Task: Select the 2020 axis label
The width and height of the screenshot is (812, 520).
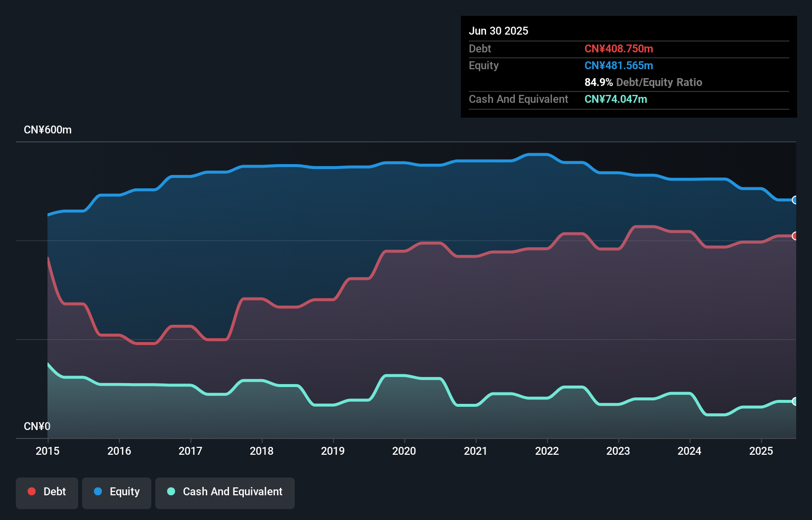Action: (404, 451)
